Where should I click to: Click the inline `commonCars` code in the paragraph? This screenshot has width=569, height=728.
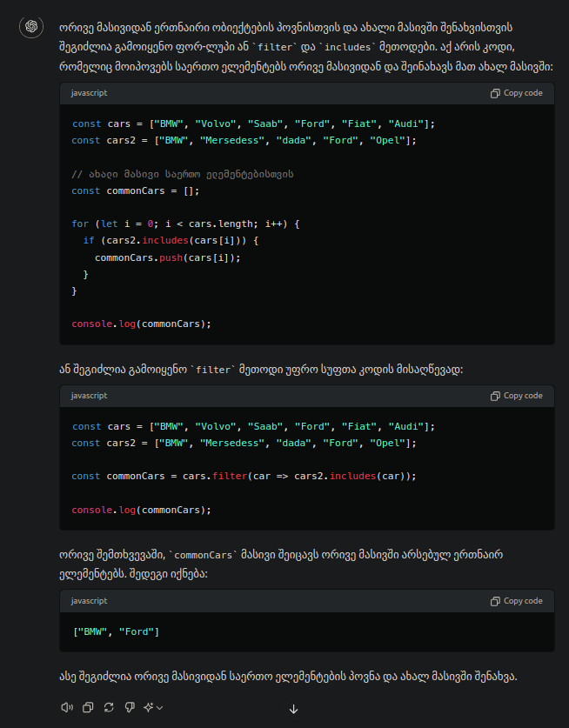click(x=203, y=555)
